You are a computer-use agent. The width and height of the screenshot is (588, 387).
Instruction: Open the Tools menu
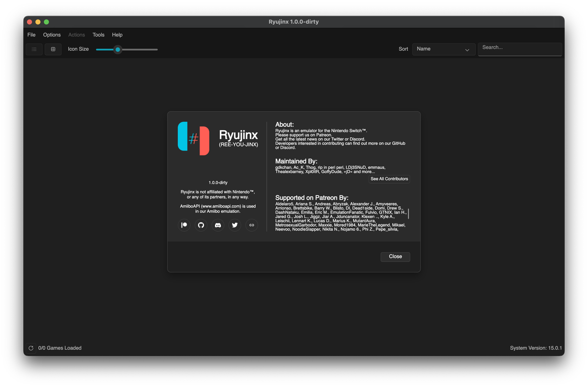[x=98, y=35]
